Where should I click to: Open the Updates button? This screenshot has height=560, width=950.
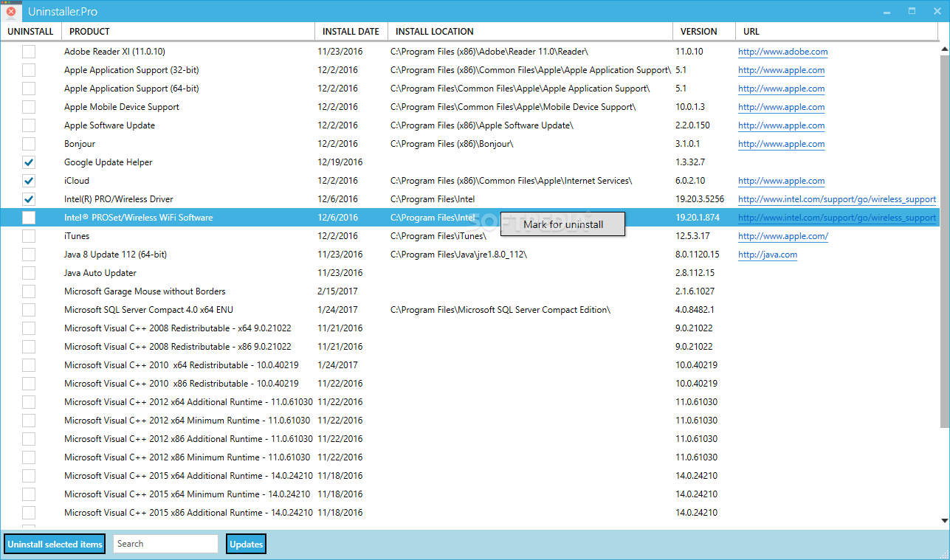(246, 544)
